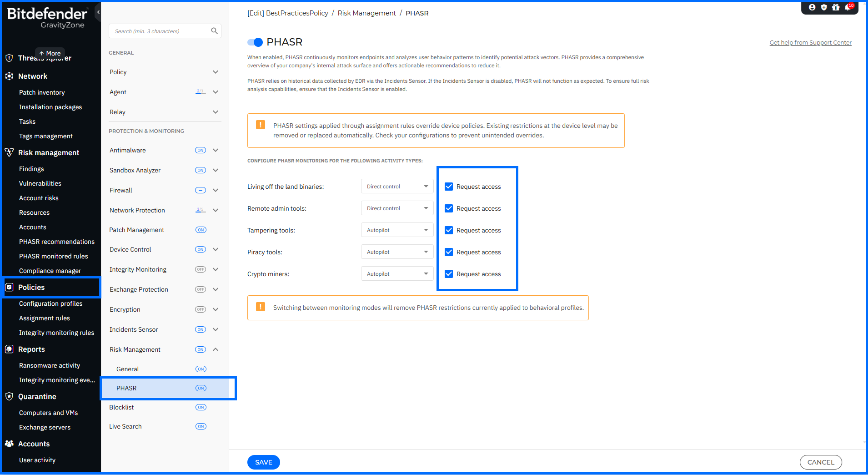Screen dimensions: 868x475
Task: Select Blocklist in the policy settings list
Action: [121, 407]
